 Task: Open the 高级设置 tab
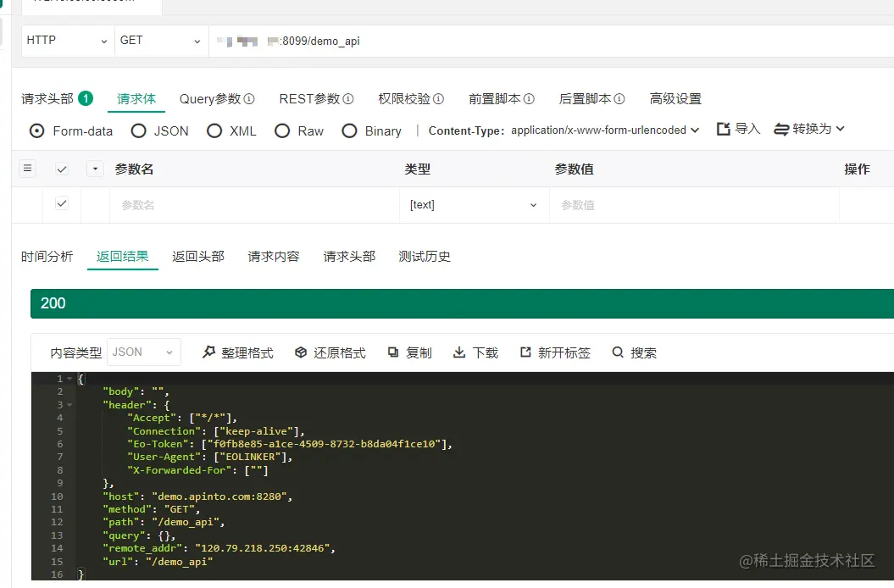675,98
